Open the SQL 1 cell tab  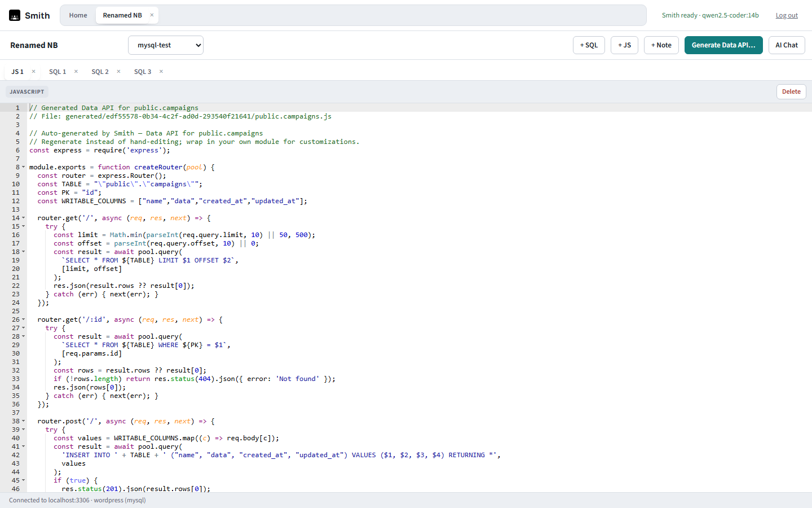(x=58, y=72)
